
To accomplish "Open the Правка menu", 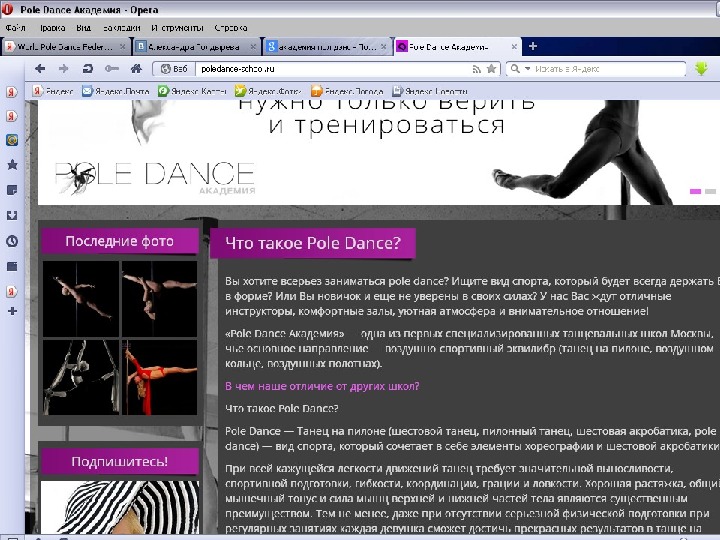I will [x=52, y=28].
